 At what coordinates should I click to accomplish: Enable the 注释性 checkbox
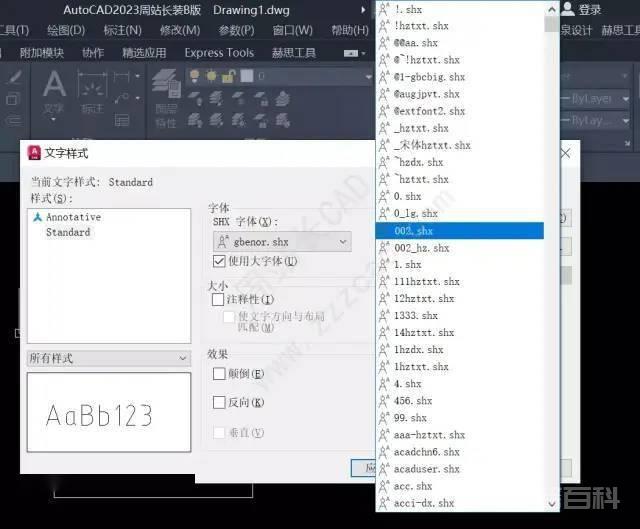click(x=218, y=299)
